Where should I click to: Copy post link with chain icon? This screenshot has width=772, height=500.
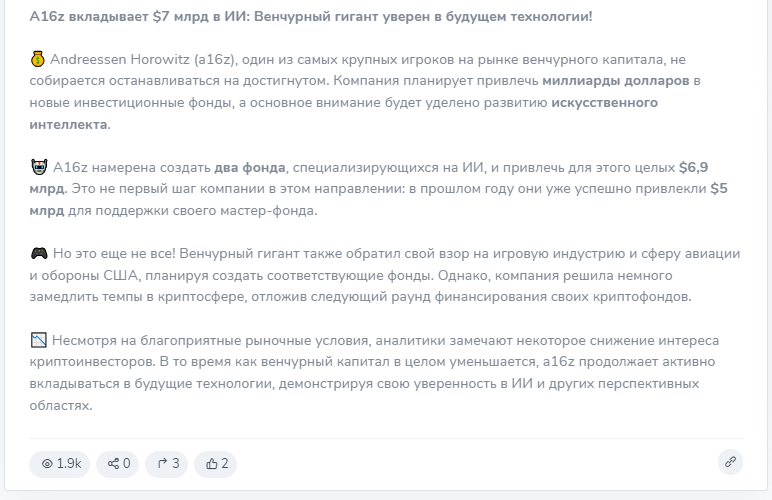730,462
